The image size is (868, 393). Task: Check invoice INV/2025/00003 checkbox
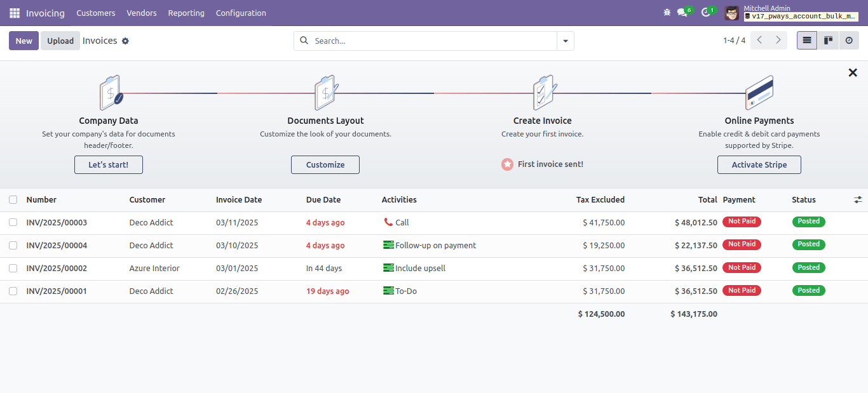pos(13,222)
